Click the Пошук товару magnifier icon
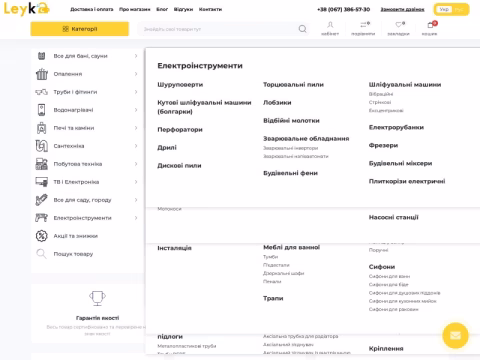480x360 pixels. (42, 254)
